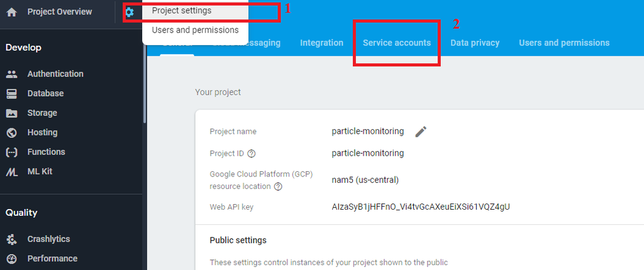Screen dimensions: 644x270
Task: Click the Performance gauge icon
Action: tap(11, 259)
